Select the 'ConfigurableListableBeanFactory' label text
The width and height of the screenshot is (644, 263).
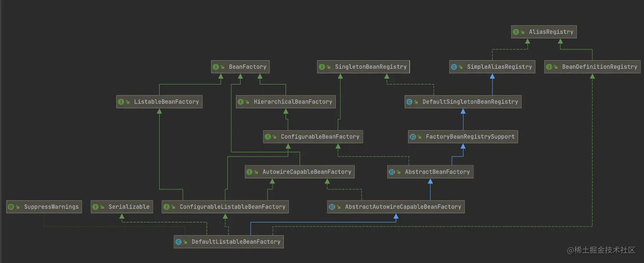[233, 207]
